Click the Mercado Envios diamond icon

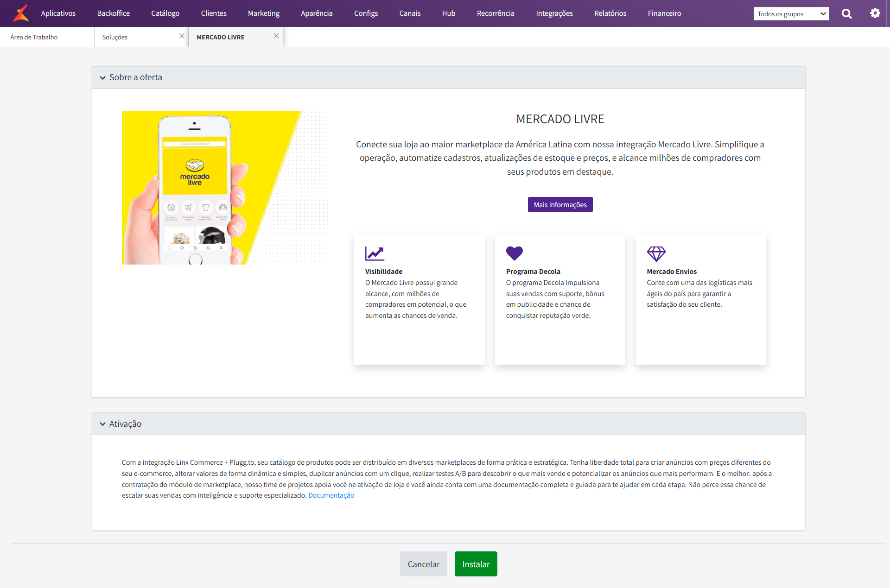point(656,253)
